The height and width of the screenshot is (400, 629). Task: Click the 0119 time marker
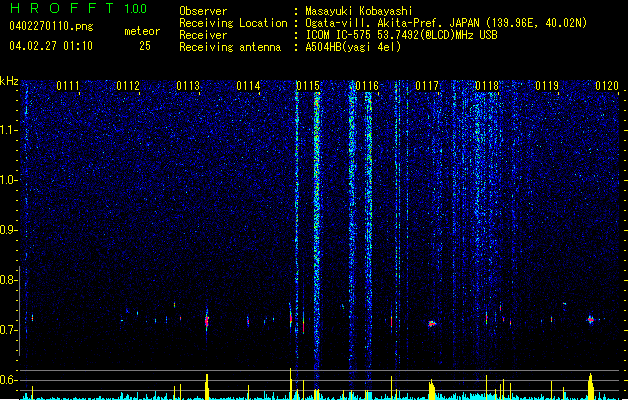(x=547, y=85)
